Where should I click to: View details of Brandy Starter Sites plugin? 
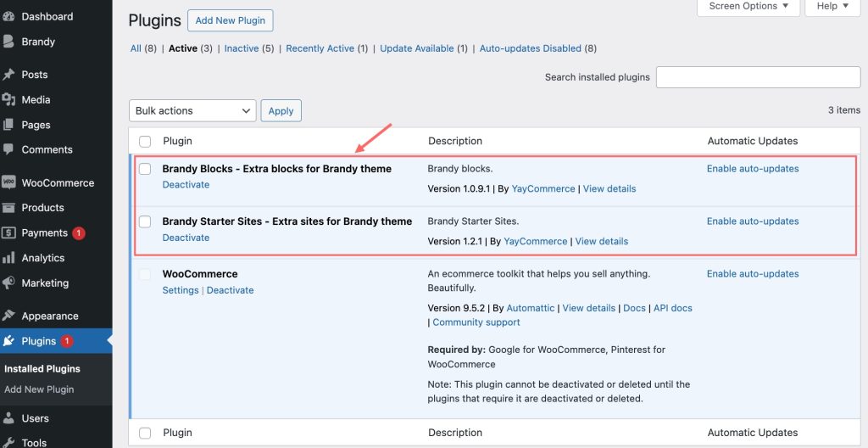(602, 241)
